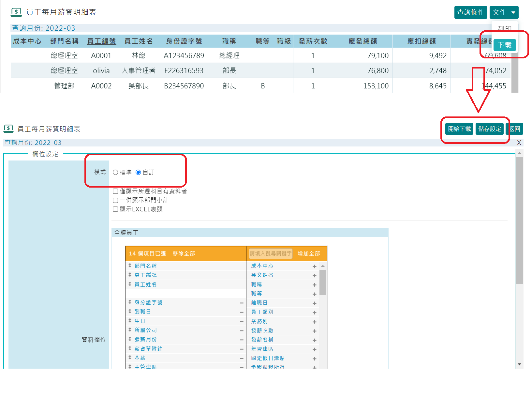Choose 下載 from the 文件 menu

(504, 45)
